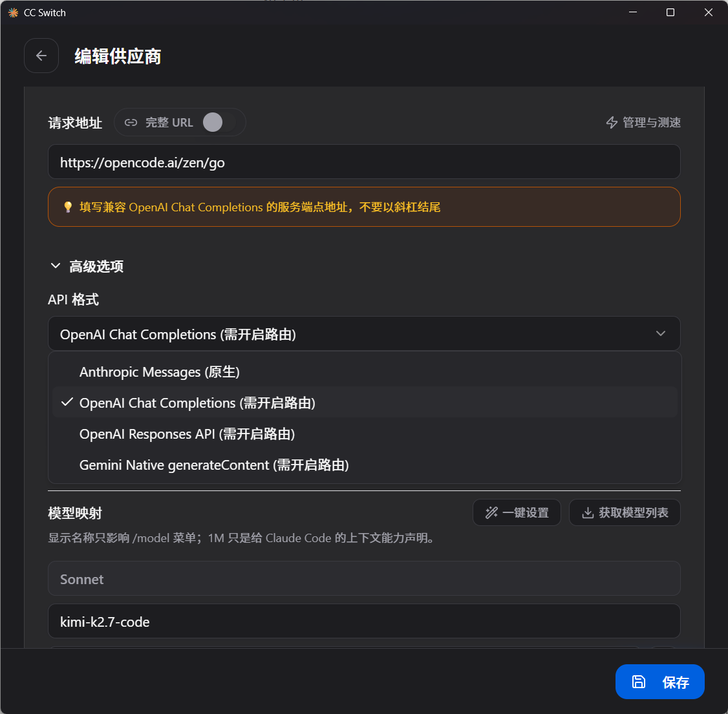
Task: Open 管理与测速 speed test
Action: (643, 123)
